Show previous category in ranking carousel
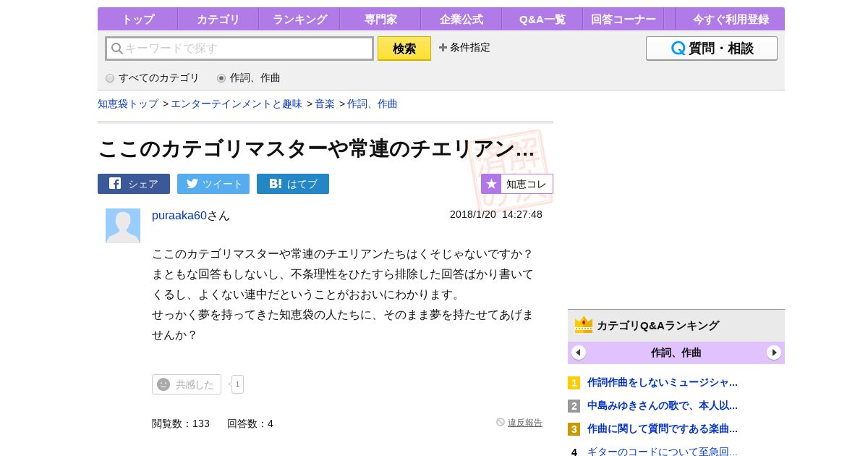This screenshot has height=456, width=868. [x=579, y=352]
